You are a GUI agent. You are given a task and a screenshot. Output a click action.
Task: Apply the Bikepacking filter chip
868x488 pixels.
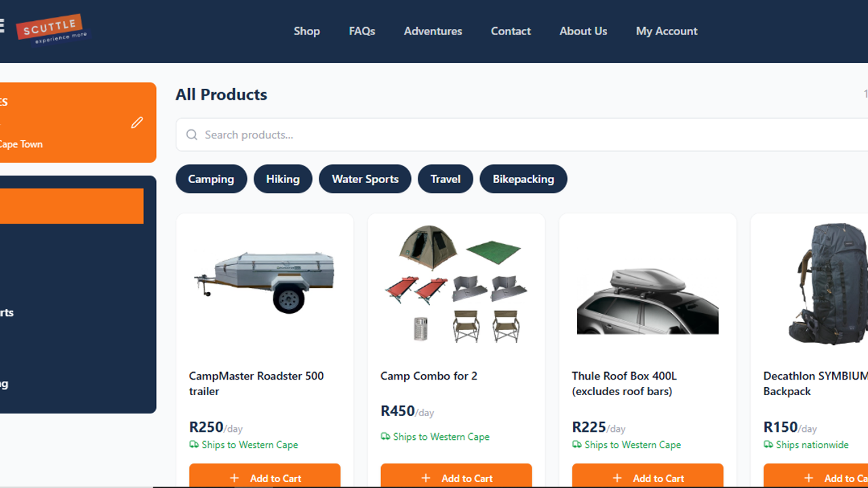tap(524, 179)
